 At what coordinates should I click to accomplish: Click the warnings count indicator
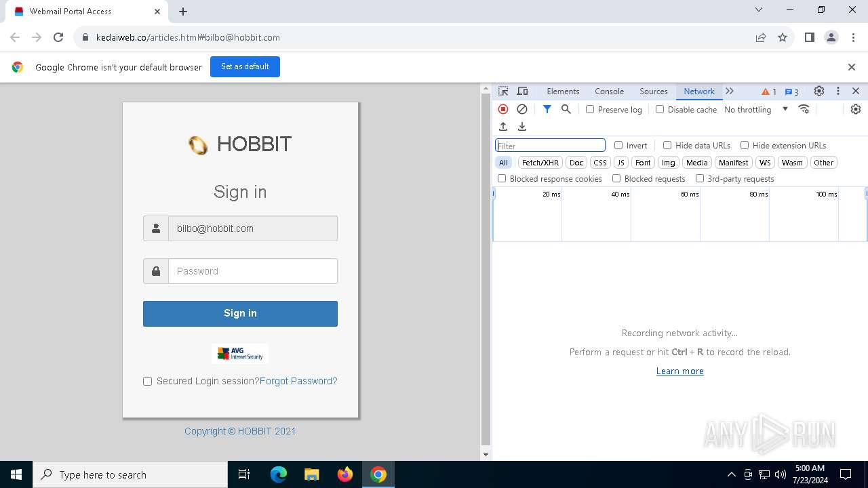pyautogui.click(x=769, y=91)
